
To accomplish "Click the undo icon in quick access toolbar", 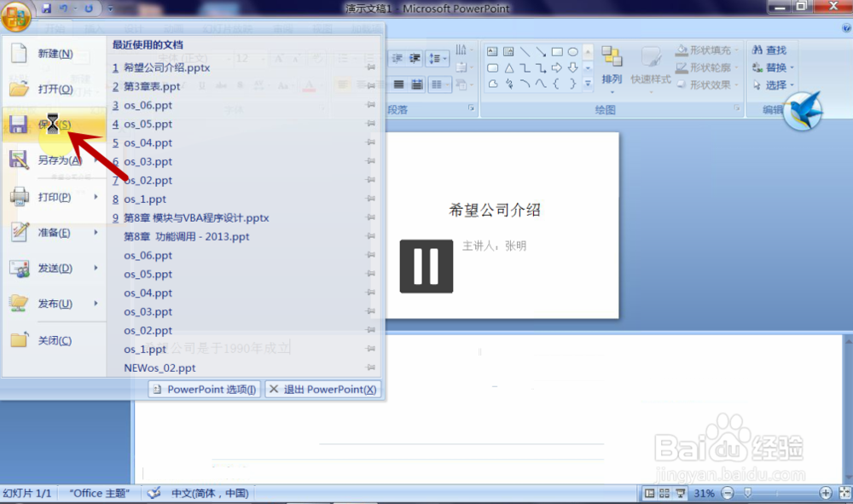I will coord(64,9).
